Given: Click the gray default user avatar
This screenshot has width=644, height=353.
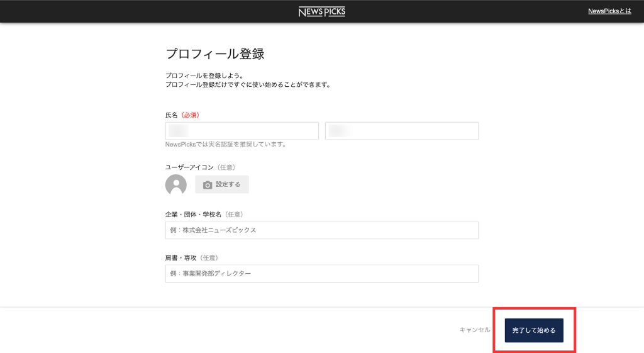Looking at the screenshot, I should click(176, 184).
